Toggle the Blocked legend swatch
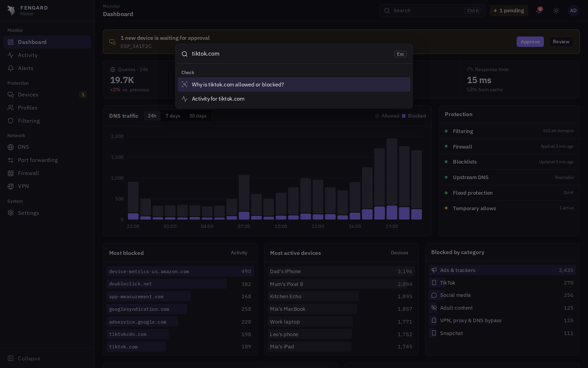The width and height of the screenshot is (588, 368). click(x=404, y=116)
